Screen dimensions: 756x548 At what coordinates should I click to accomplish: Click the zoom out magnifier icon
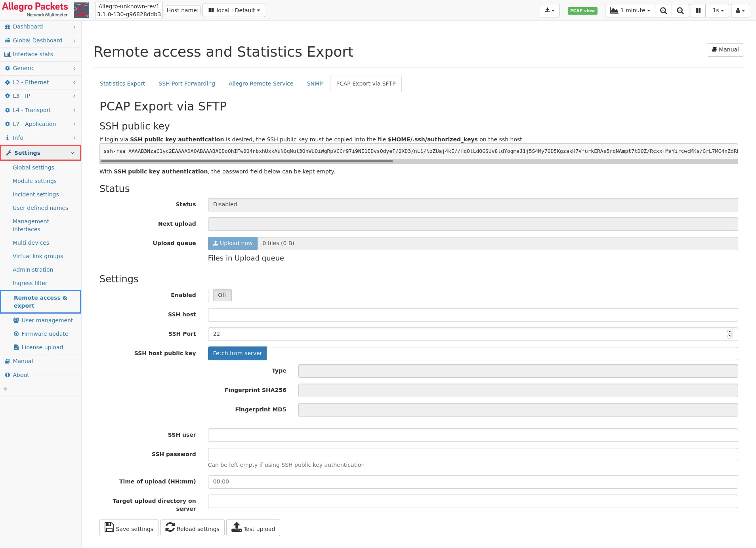click(680, 11)
